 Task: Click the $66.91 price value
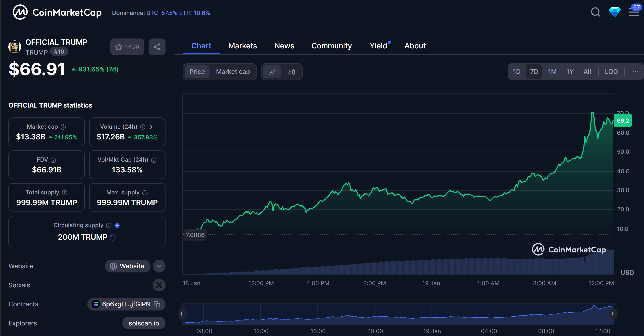pos(37,69)
